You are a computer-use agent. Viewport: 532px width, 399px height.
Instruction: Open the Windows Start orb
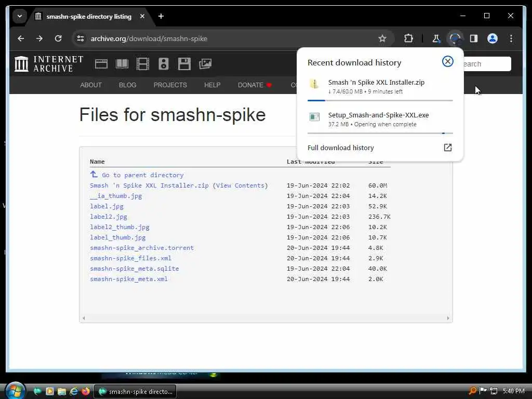coord(15,391)
